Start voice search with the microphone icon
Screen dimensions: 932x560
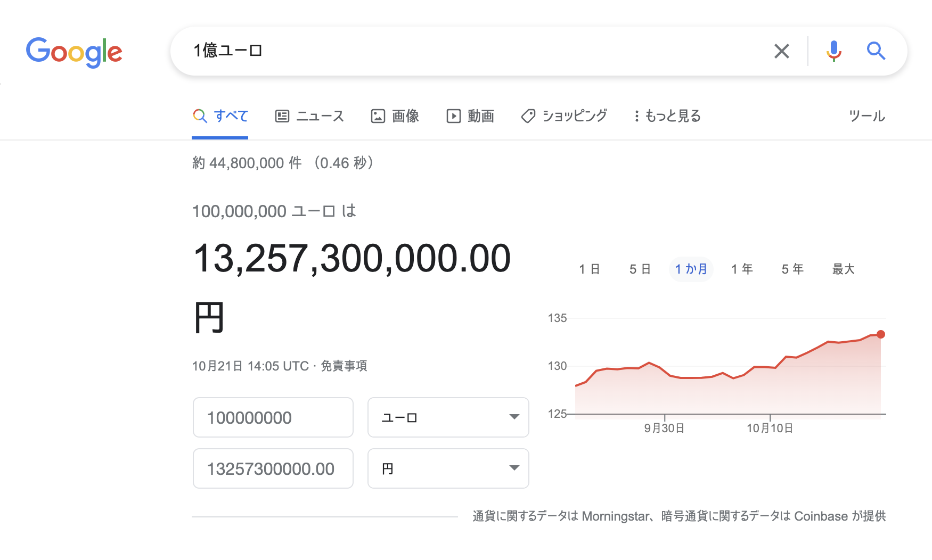tap(833, 51)
